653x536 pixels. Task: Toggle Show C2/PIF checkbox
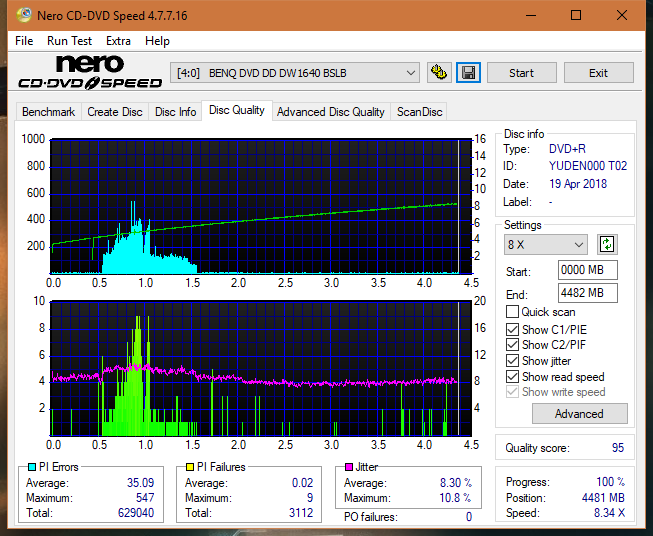click(512, 345)
